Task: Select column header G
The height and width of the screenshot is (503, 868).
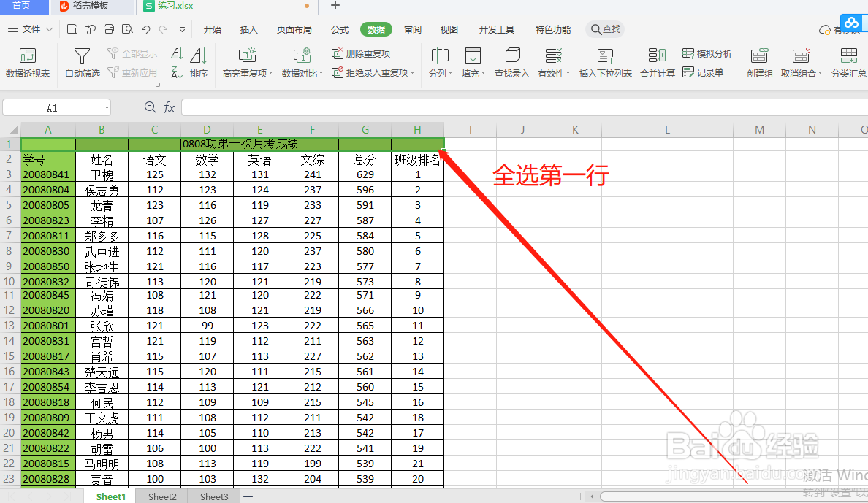Action: [x=365, y=129]
